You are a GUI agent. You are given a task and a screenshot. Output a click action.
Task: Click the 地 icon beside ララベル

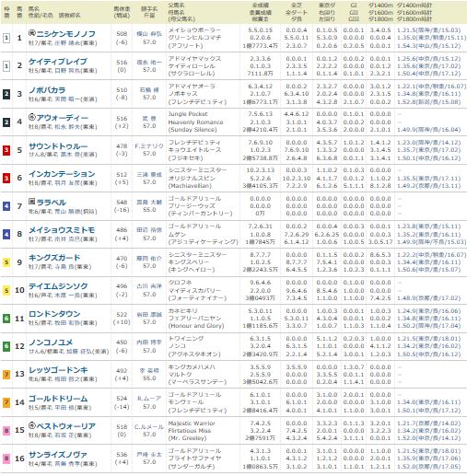click(x=32, y=202)
